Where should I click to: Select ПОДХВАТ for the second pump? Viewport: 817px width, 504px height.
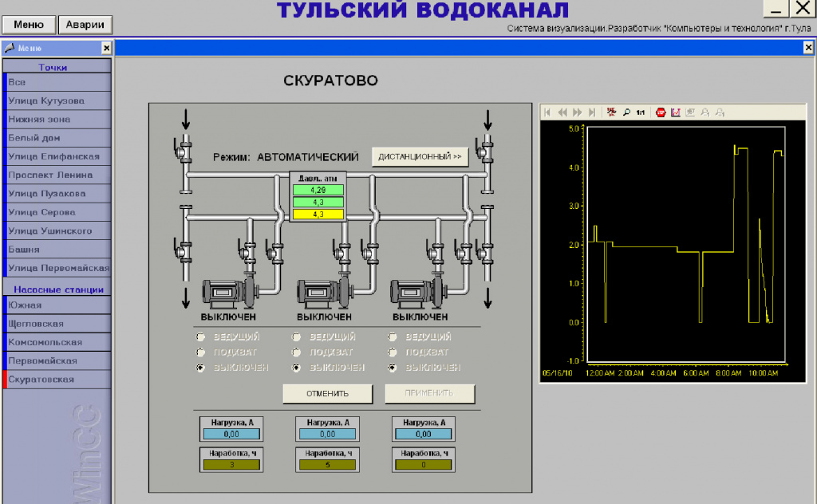297,352
